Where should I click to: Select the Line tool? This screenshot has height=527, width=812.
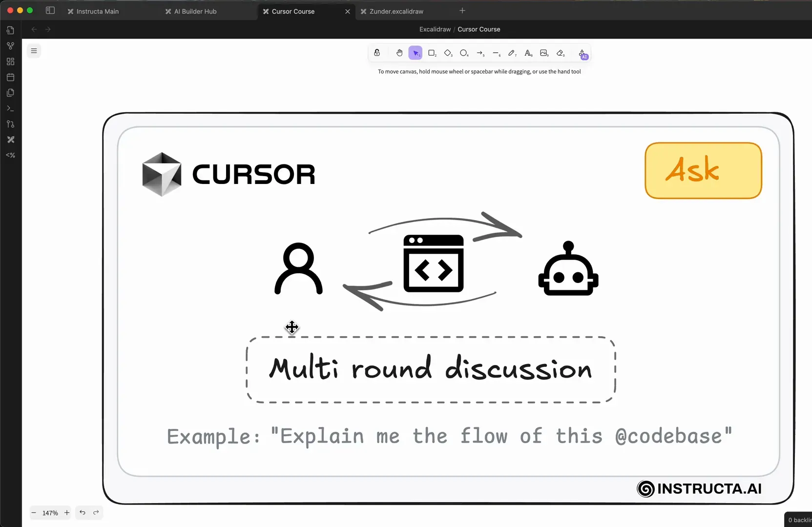coord(496,53)
